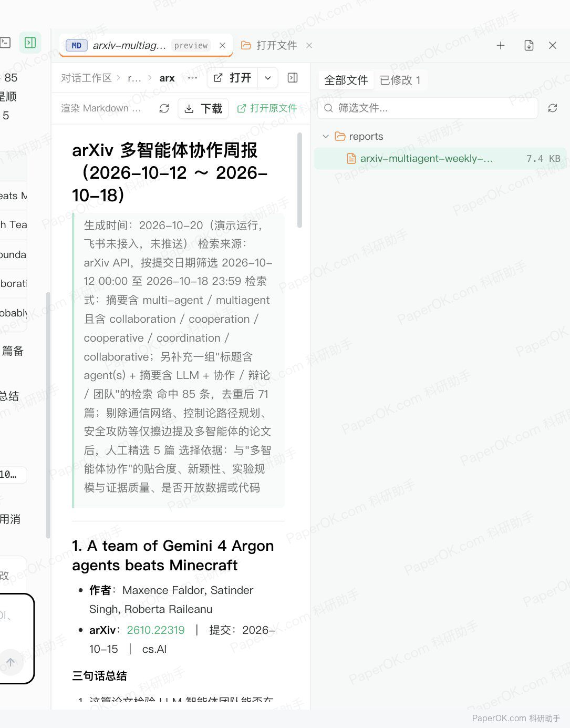The width and height of the screenshot is (570, 728).
Task: Select the 已修改 1 tab
Action: (x=400, y=80)
